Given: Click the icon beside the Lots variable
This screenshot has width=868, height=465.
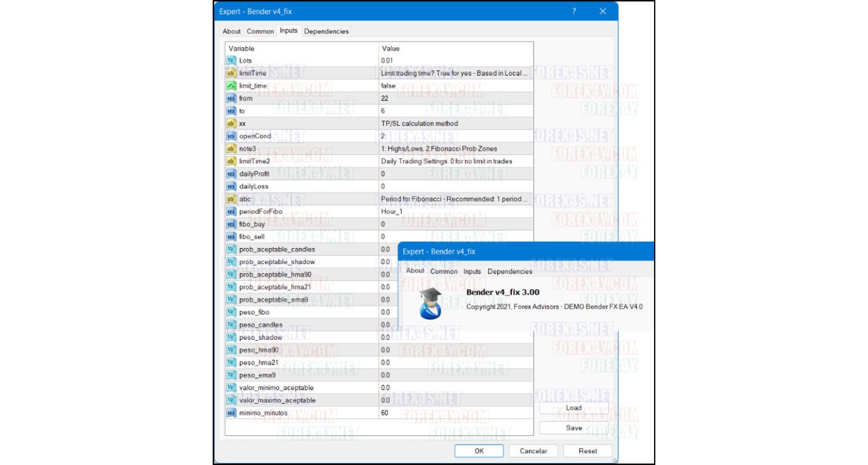Looking at the screenshot, I should click(x=231, y=61).
